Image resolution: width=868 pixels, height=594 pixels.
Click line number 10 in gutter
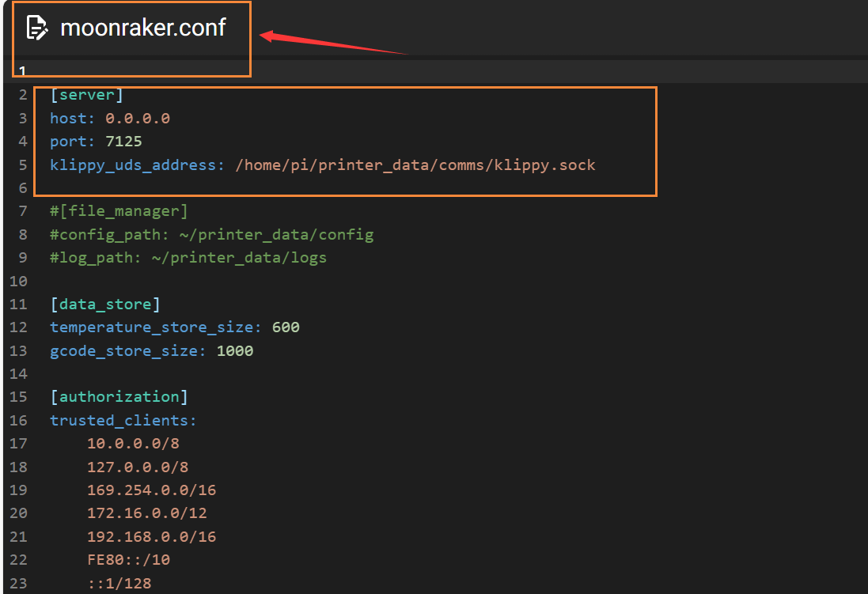(18, 282)
